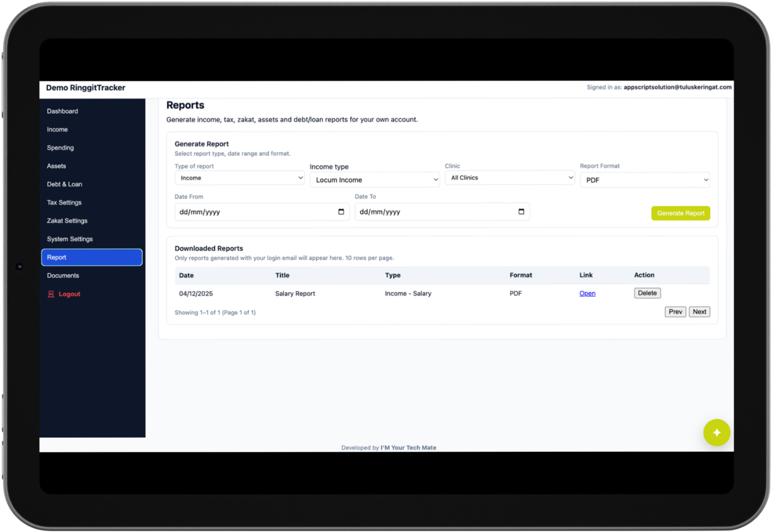
Task: Click the Downloaded Reports heading
Action: click(209, 248)
